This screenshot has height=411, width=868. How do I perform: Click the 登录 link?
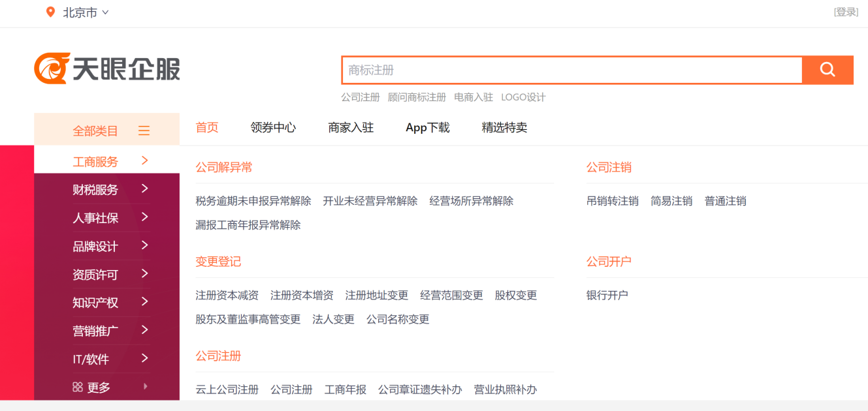point(846,12)
